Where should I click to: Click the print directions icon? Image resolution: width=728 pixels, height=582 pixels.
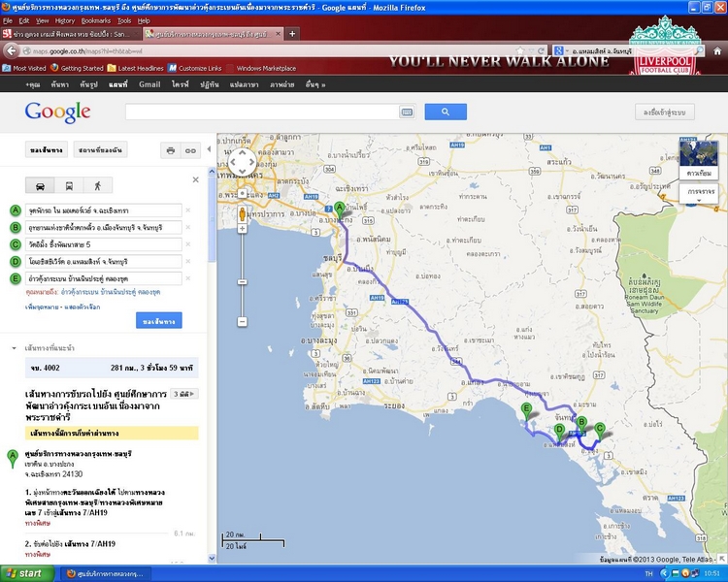tap(171, 150)
